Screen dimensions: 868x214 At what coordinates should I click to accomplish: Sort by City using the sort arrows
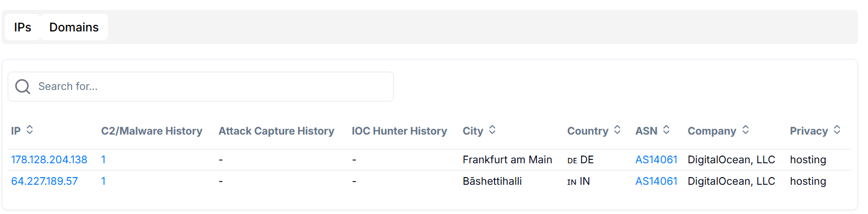pyautogui.click(x=492, y=130)
